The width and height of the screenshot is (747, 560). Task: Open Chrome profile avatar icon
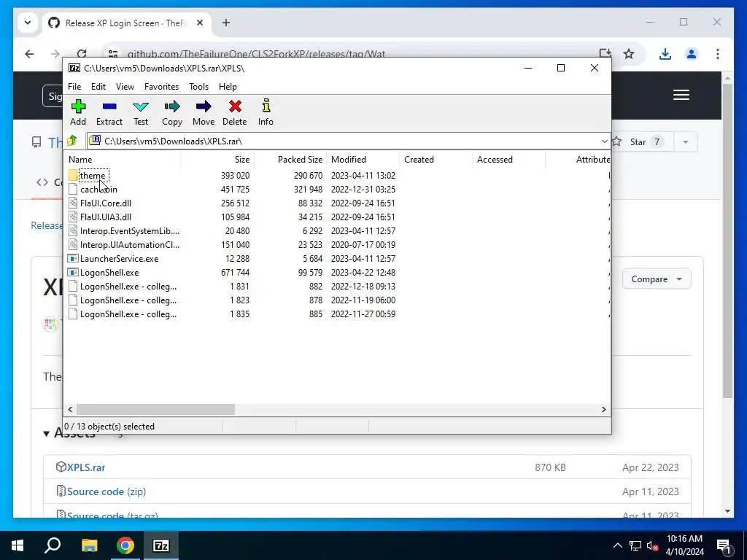pyautogui.click(x=692, y=54)
